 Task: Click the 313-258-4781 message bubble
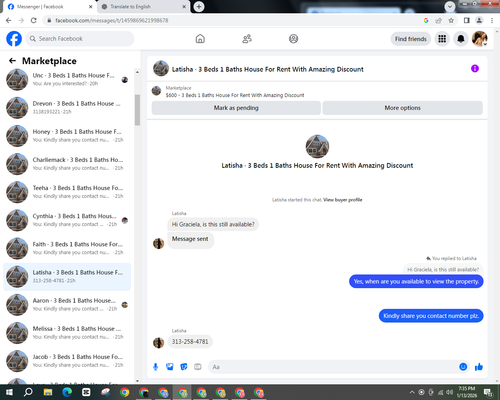[x=190, y=341]
